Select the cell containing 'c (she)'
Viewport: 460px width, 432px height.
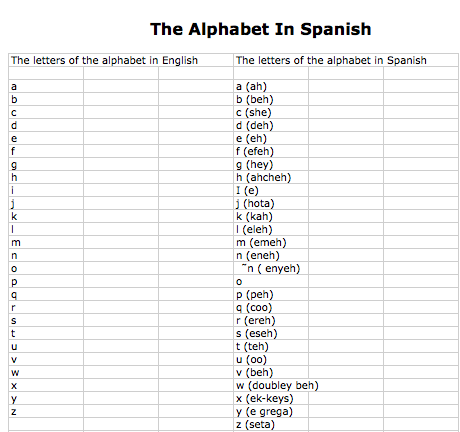[x=271, y=112]
